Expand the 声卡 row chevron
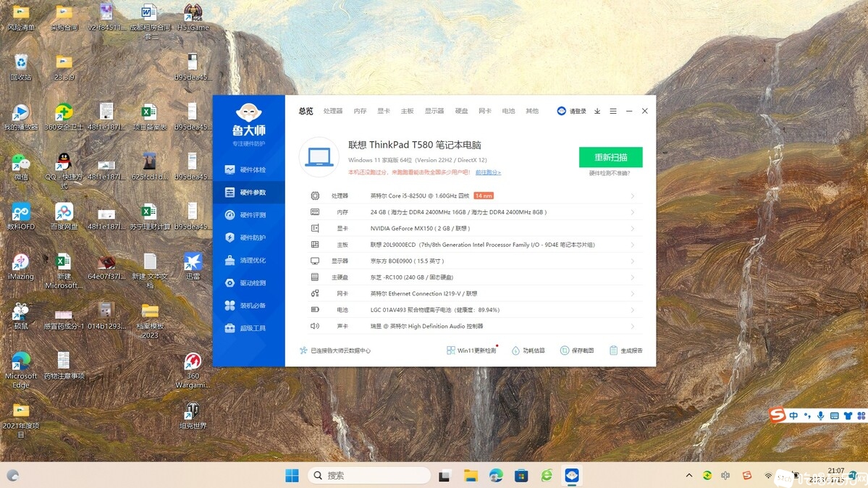Image resolution: width=868 pixels, height=488 pixels. [632, 327]
